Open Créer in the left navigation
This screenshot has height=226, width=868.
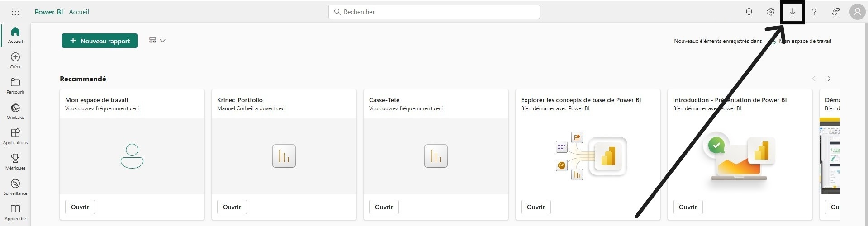click(15, 61)
